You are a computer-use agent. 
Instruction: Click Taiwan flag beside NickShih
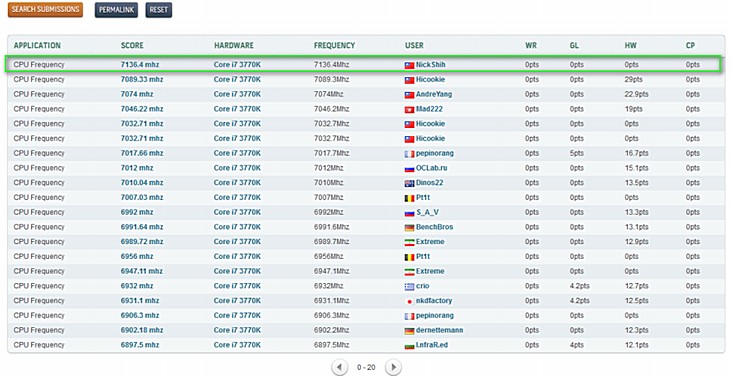click(x=409, y=65)
